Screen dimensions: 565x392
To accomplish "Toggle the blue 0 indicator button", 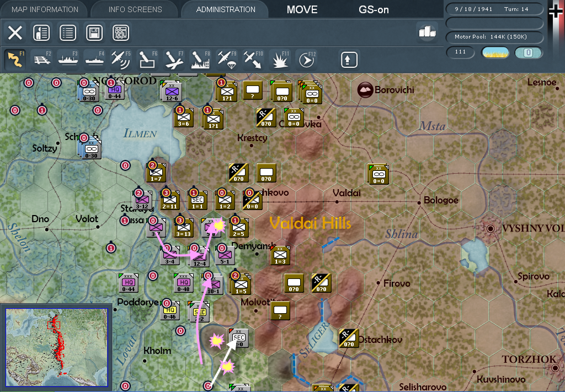I will (528, 52).
